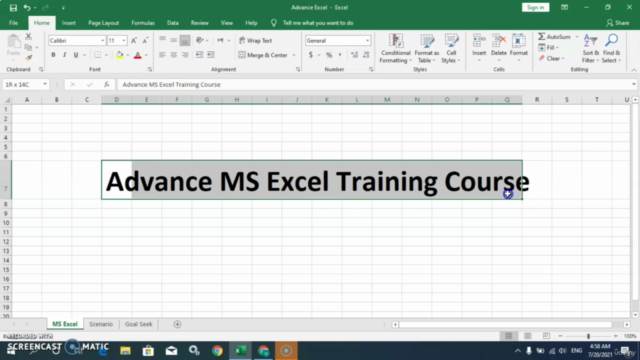Open Find & Select magnifier menu
This screenshot has height=360, width=640.
click(x=611, y=48)
